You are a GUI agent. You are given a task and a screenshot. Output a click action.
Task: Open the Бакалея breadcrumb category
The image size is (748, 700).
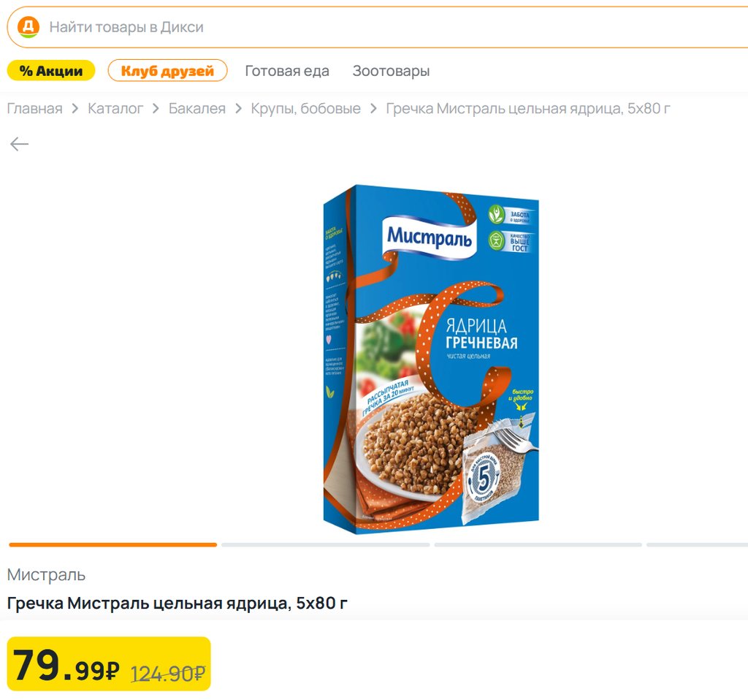coord(197,109)
